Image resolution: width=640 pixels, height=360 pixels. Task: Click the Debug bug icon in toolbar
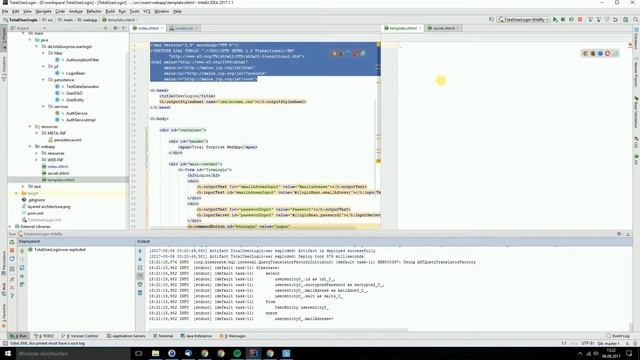563,20
